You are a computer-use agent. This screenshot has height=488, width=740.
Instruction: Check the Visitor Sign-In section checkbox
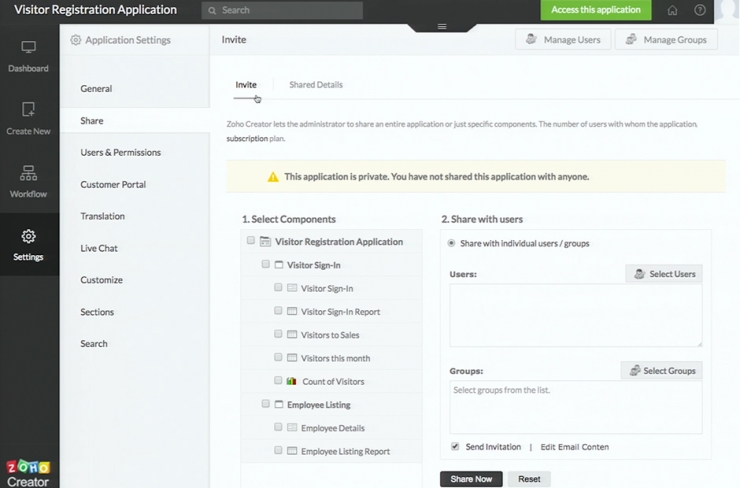click(266, 264)
